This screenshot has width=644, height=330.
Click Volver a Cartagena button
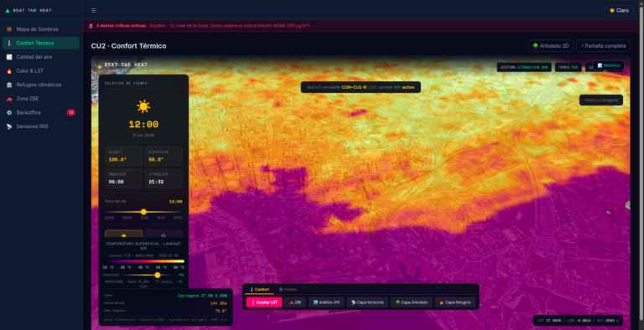[601, 101]
